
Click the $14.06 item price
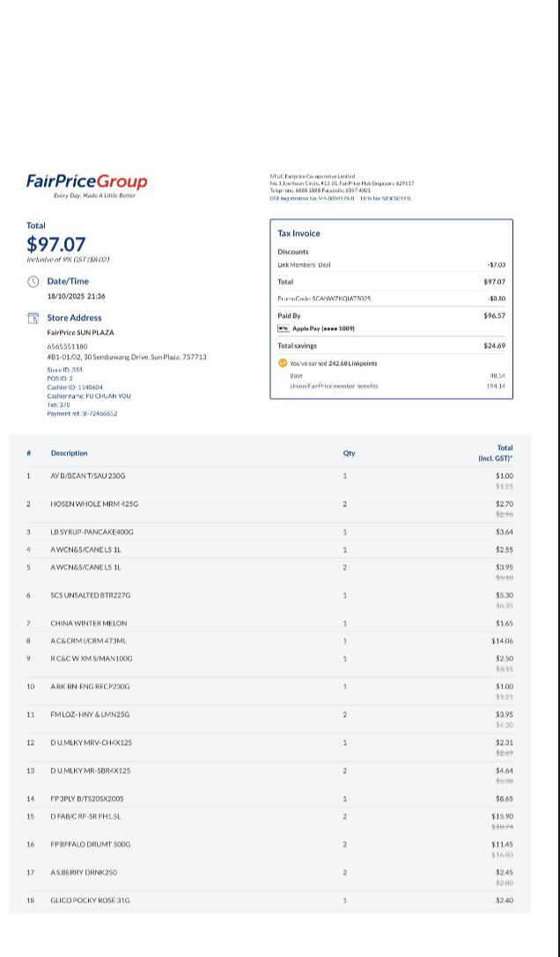[503, 641]
